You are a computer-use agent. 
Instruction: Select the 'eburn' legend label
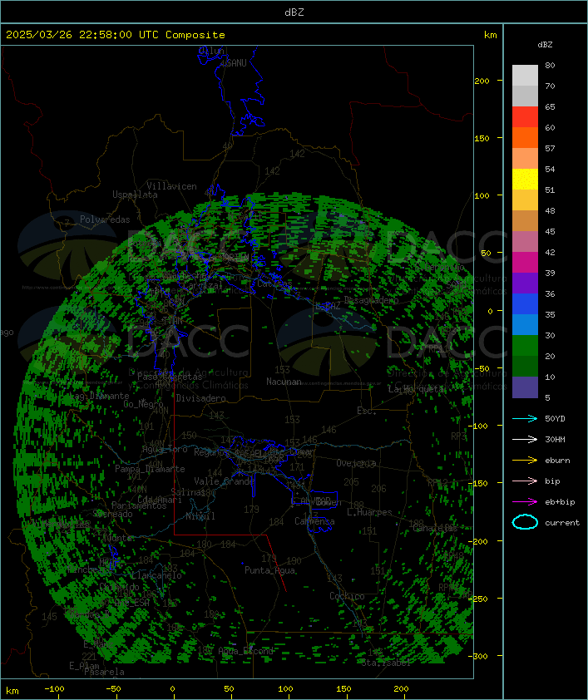tap(557, 461)
